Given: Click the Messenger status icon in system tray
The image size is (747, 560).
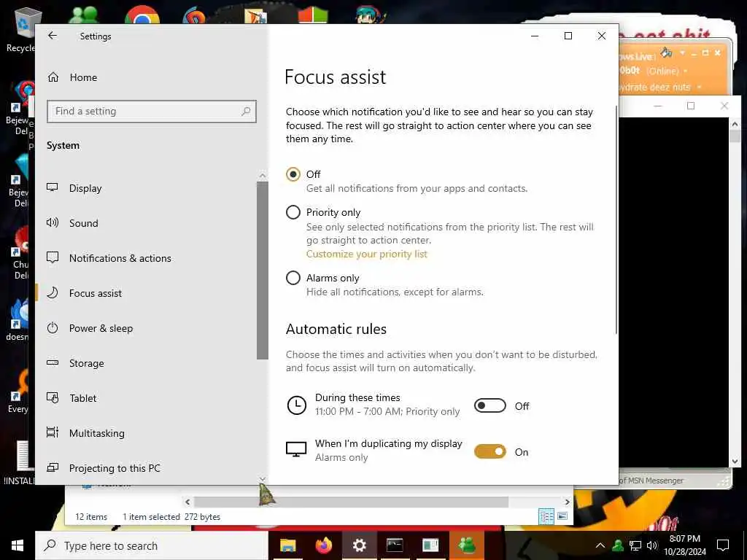Looking at the screenshot, I should coord(618,545).
